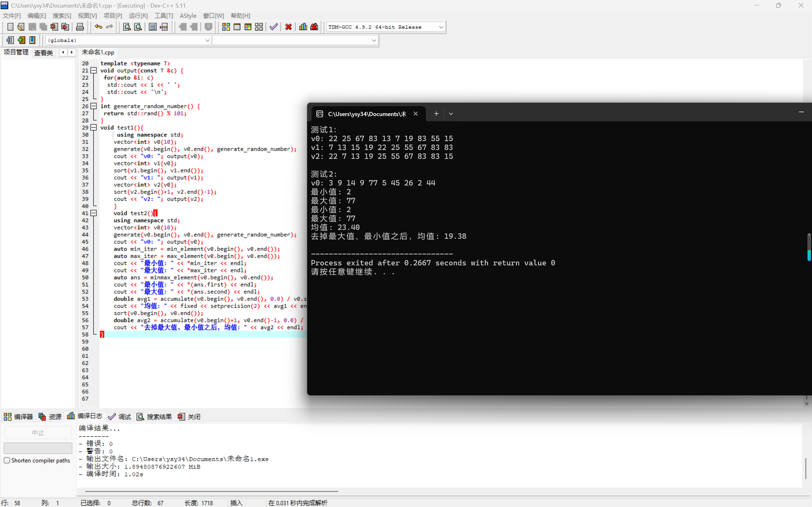Open the TDM-GCC 4.9.2 64-bit Release compiler dropdown

[440, 27]
